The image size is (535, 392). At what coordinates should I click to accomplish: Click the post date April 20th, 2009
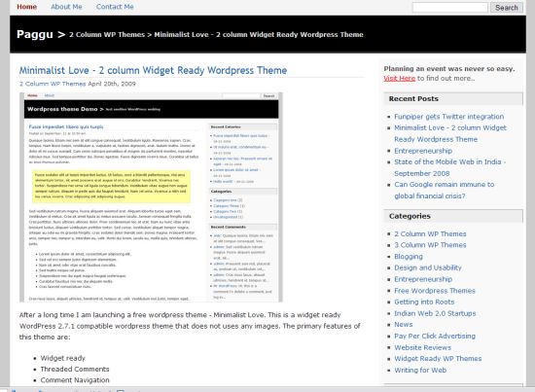(112, 84)
